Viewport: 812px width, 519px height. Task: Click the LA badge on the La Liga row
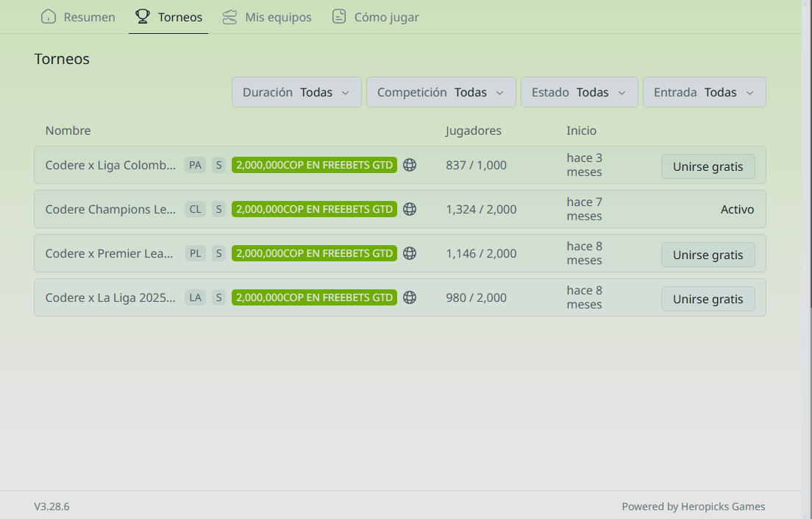point(195,297)
